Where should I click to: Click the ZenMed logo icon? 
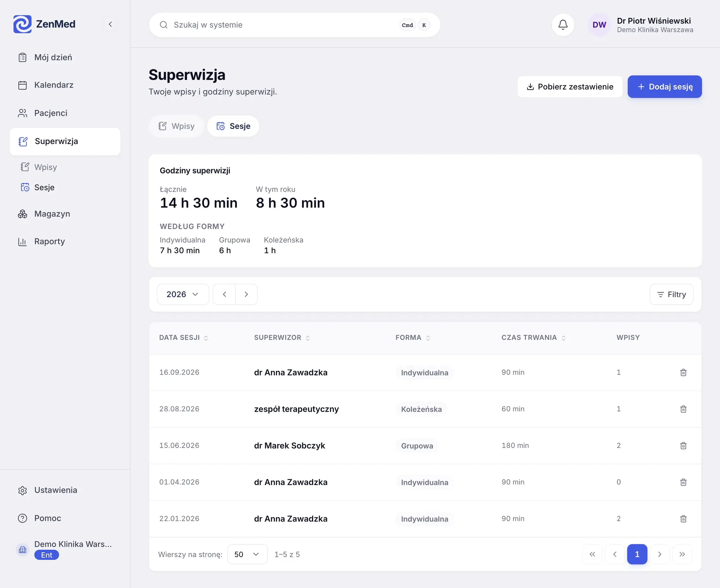click(22, 24)
